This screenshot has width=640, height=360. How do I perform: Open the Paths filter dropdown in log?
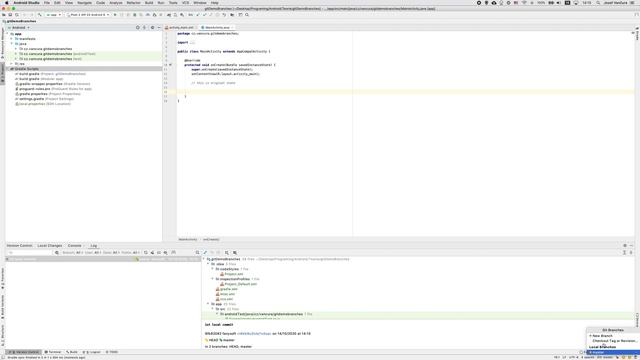click(x=131, y=253)
